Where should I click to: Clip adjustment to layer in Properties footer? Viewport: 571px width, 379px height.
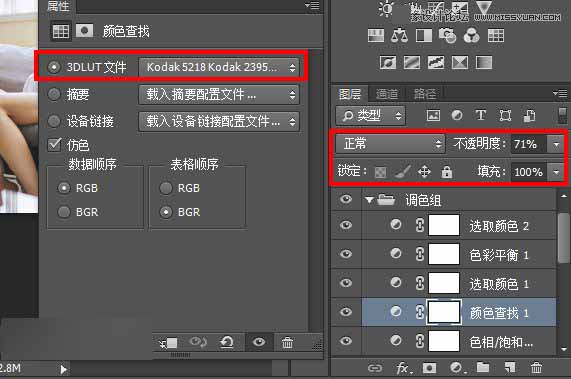click(169, 343)
